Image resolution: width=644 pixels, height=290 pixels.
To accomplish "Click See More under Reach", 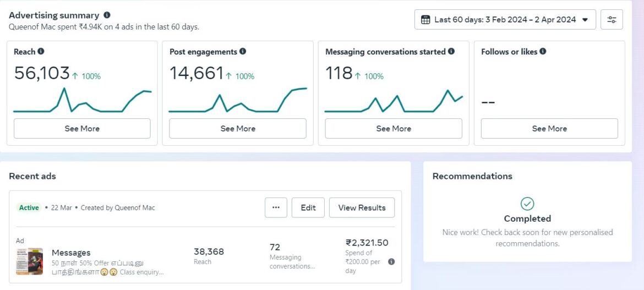I will pyautogui.click(x=82, y=129).
